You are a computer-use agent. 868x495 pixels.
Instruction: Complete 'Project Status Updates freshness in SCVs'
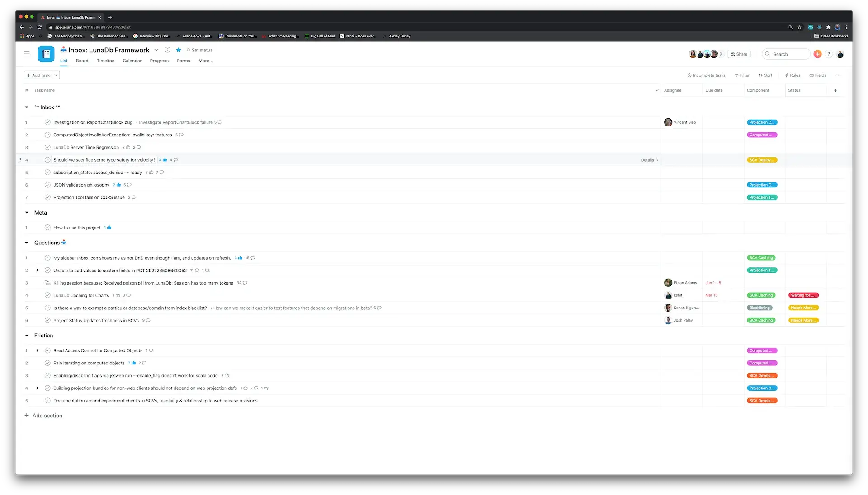tap(47, 320)
